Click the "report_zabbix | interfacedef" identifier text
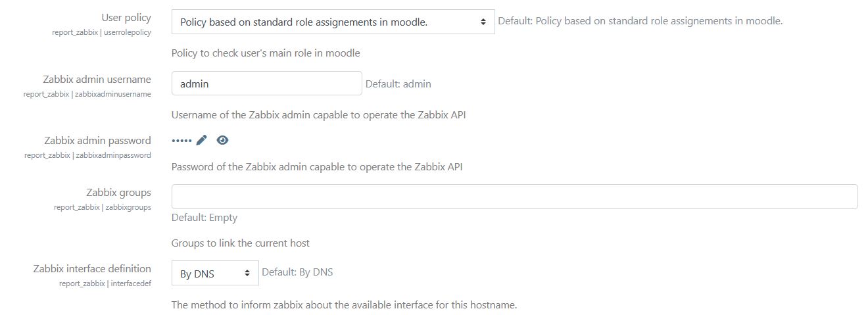Viewport: 868px width, 315px height. pos(105,283)
